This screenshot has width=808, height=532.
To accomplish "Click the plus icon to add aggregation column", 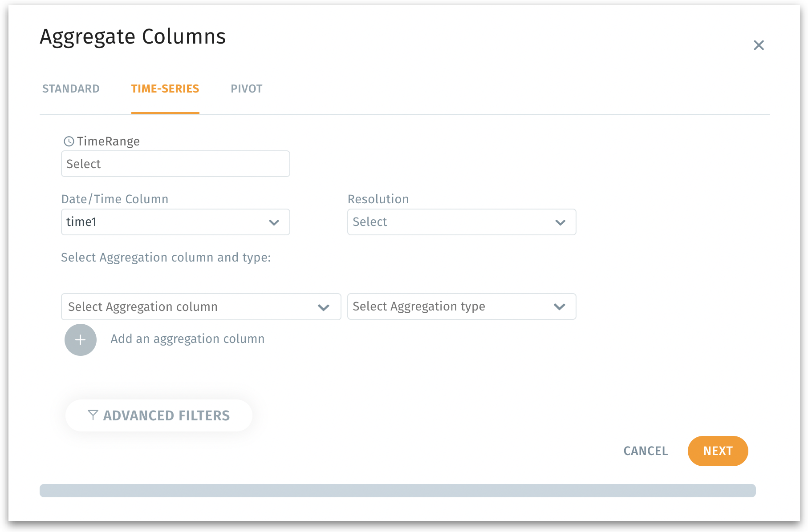I will (81, 340).
